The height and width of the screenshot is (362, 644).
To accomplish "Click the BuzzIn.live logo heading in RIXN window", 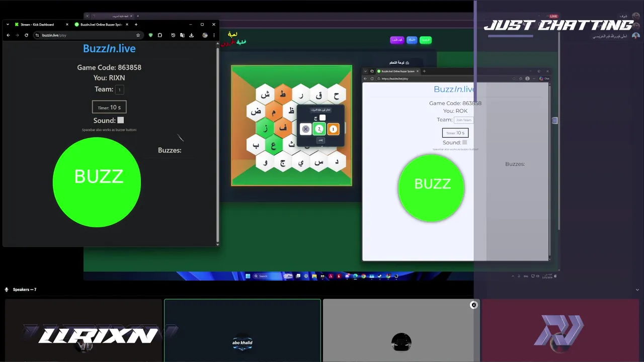I will 109,49.
